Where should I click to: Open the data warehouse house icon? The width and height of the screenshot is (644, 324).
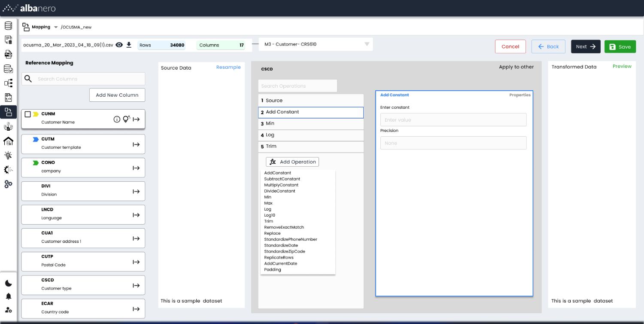pos(8,141)
